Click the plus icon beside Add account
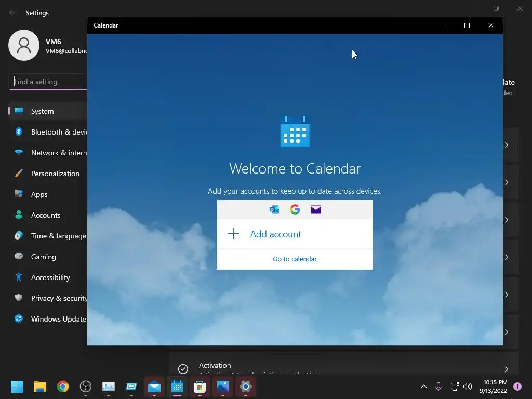Viewport: 532px width, 399px height. tap(233, 234)
